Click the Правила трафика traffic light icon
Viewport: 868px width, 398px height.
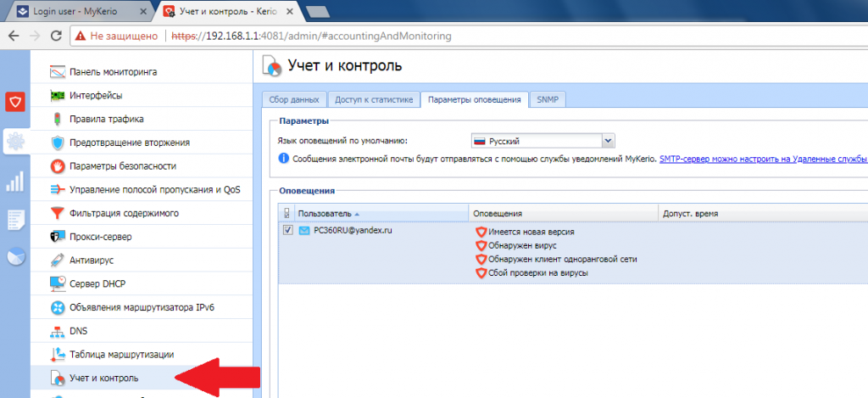pyautogui.click(x=58, y=119)
